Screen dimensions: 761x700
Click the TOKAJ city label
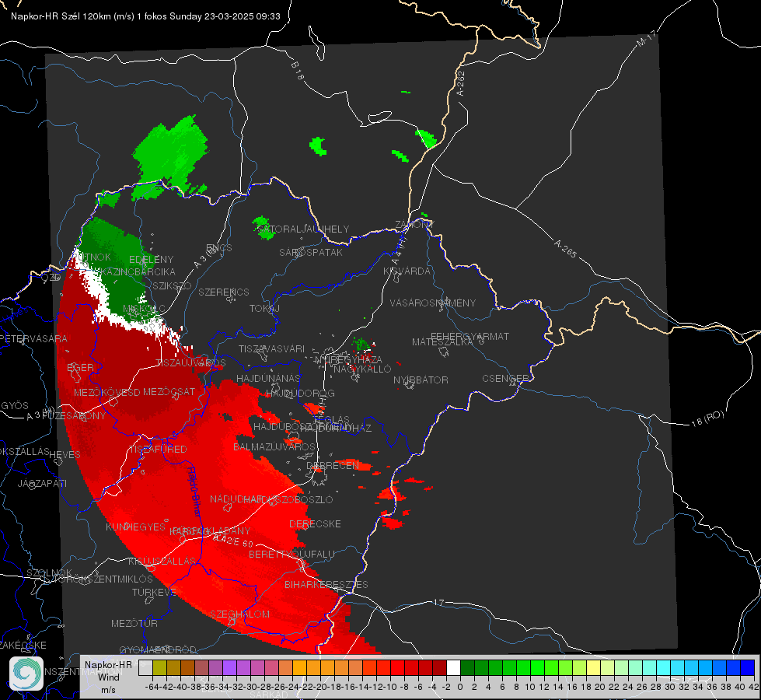264,309
